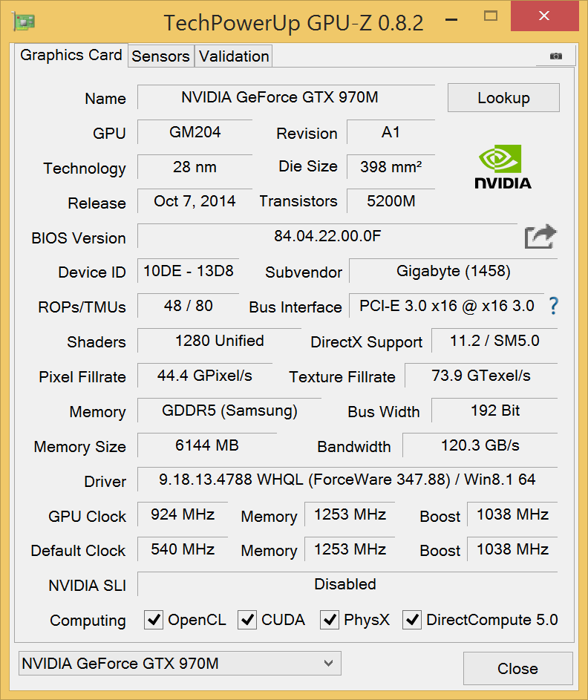Toggle the PhysX checkbox

[330, 620]
